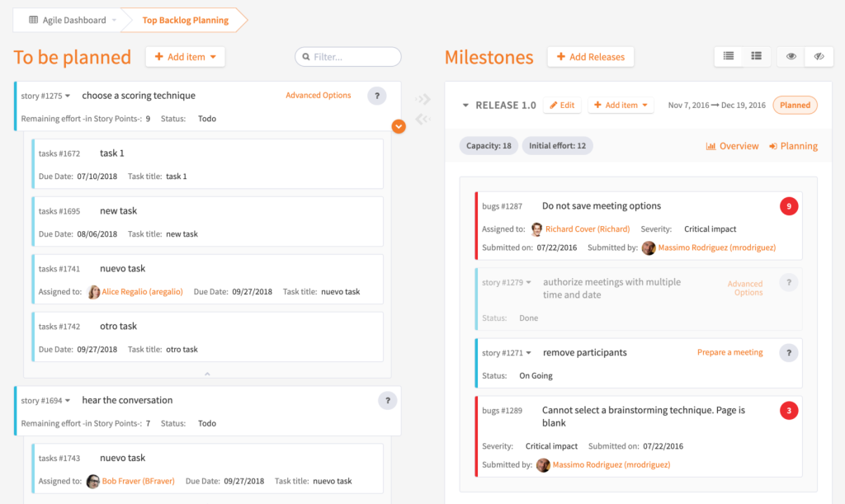Open the Add item dropdown in To be planned

point(185,56)
